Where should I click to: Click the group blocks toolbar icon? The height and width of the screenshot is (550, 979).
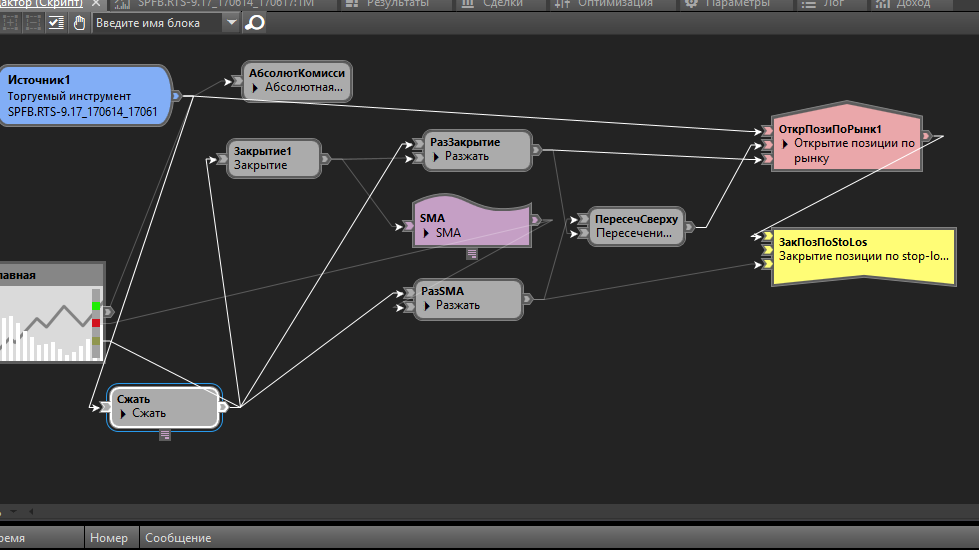[x=11, y=23]
